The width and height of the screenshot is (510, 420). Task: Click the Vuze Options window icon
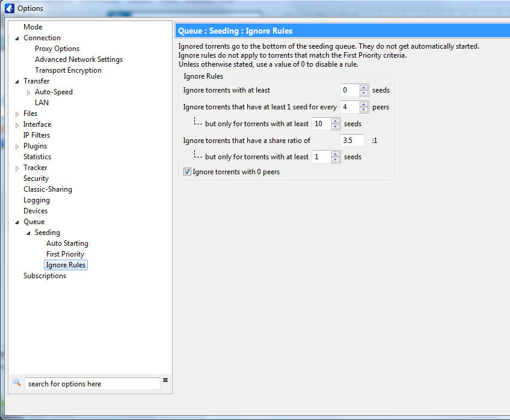coord(10,8)
